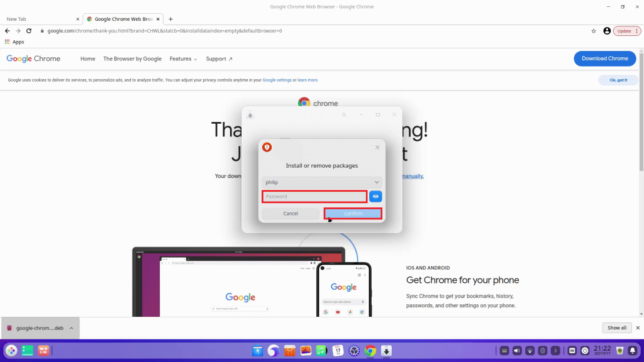The image size is (644, 362).
Task: Expand hidden tray icons with the arrow
Action: click(555, 351)
